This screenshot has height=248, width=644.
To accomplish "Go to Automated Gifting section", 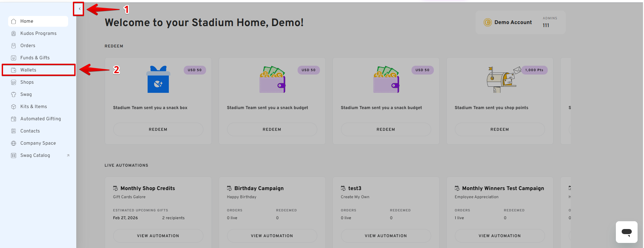I will click(40, 119).
